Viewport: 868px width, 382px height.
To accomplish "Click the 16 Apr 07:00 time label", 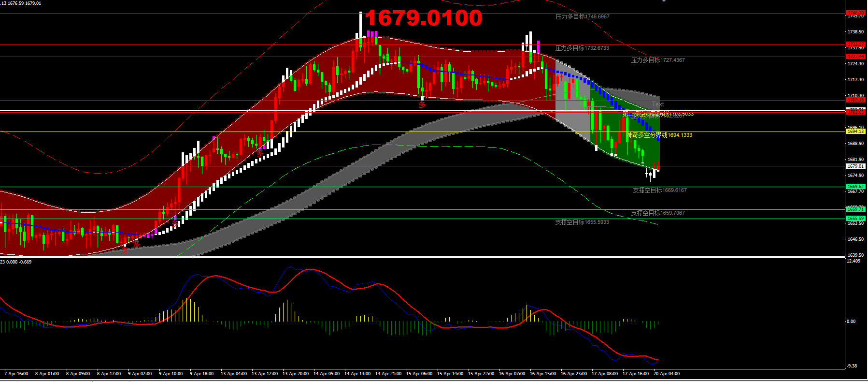I will pyautogui.click(x=512, y=374).
